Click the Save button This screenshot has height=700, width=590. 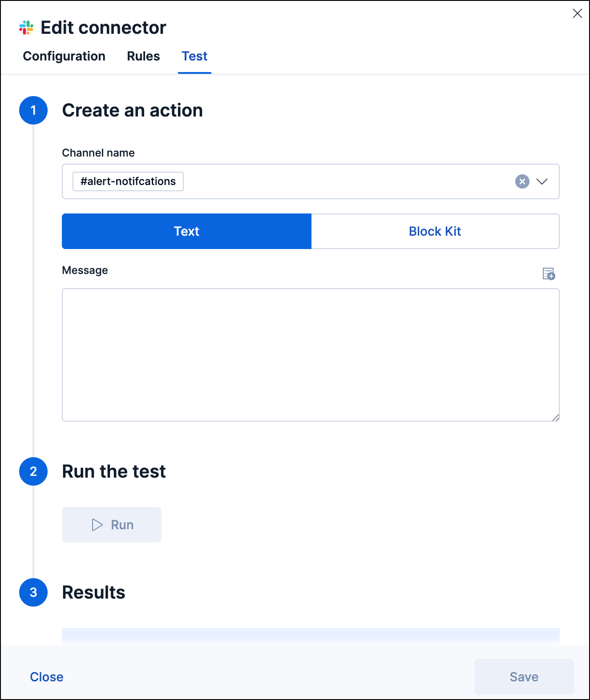(x=524, y=676)
